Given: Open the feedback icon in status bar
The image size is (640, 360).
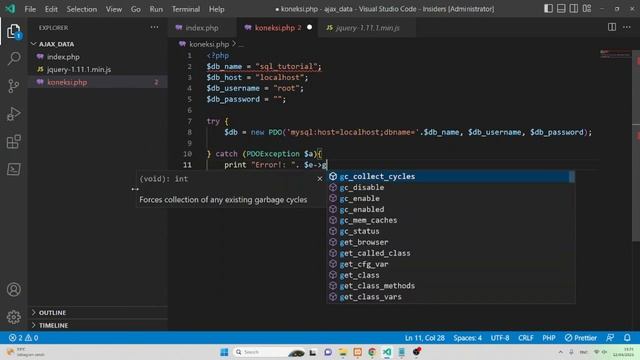Looking at the screenshot, I should (x=610, y=338).
